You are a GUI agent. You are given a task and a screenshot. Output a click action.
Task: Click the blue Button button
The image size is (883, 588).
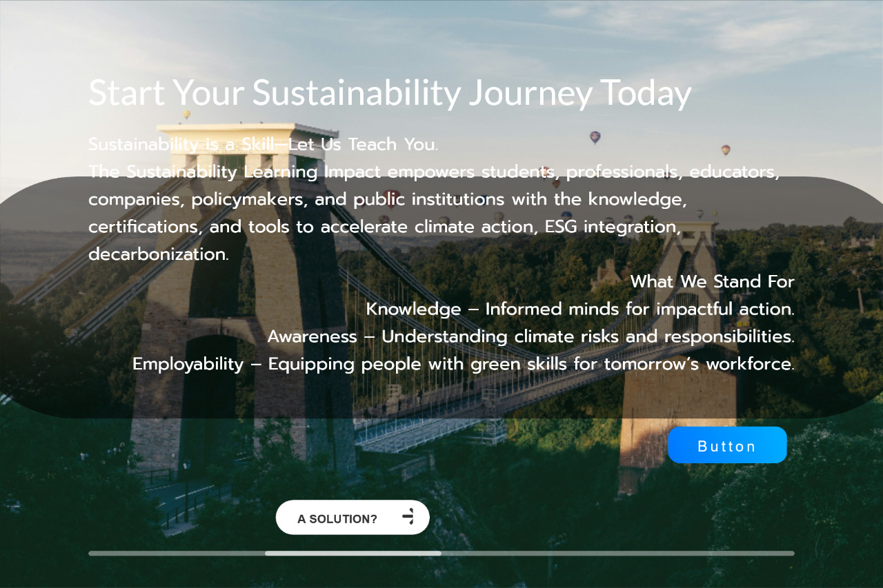tap(727, 445)
